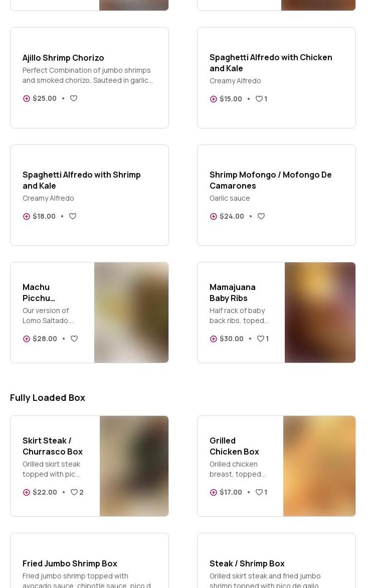
Task: Open Steak / Shrimp Box item
Action: click(247, 563)
